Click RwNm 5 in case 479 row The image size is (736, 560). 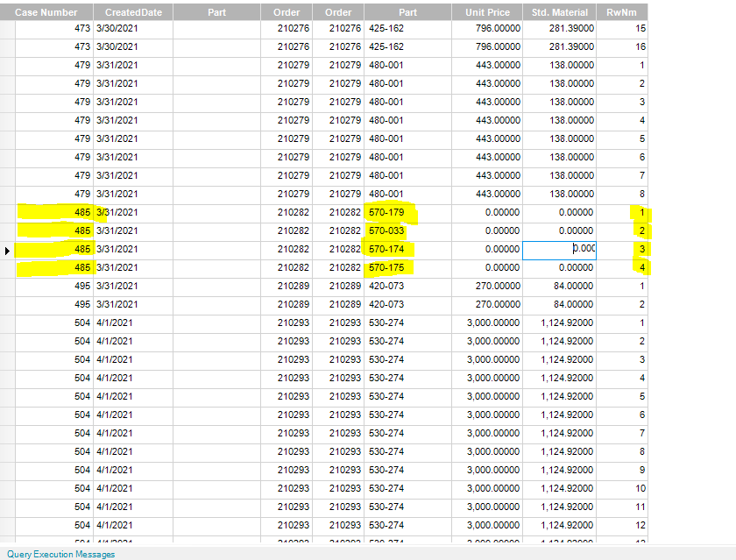622,139
